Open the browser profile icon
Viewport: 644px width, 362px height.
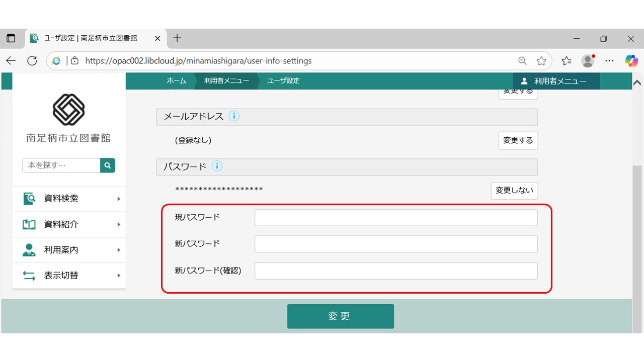[588, 61]
